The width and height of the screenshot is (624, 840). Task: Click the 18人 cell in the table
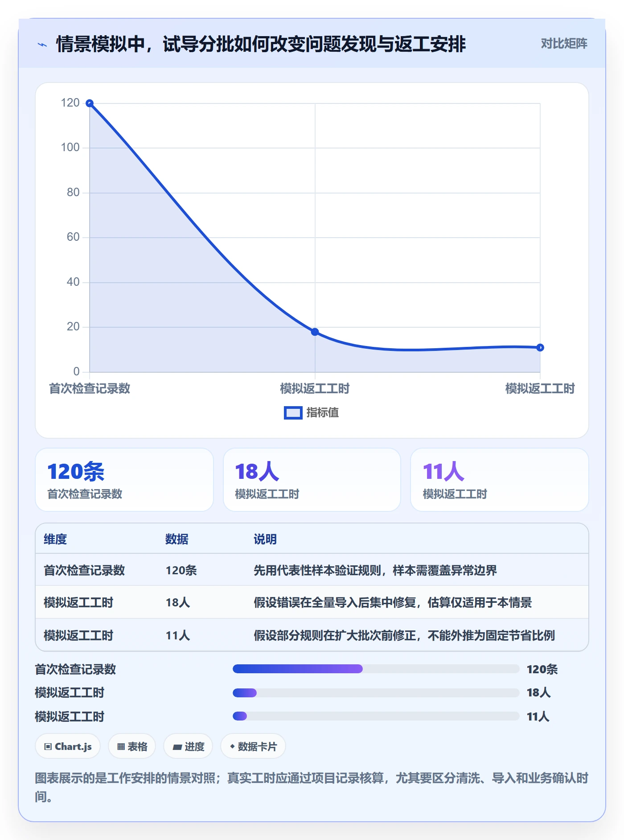pyautogui.click(x=178, y=603)
